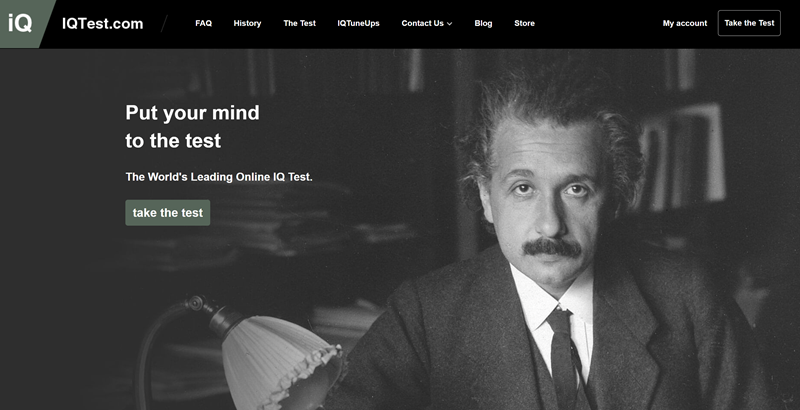The width and height of the screenshot is (800, 410).
Task: Click the chevron beside Contact Us
Action: (x=450, y=24)
